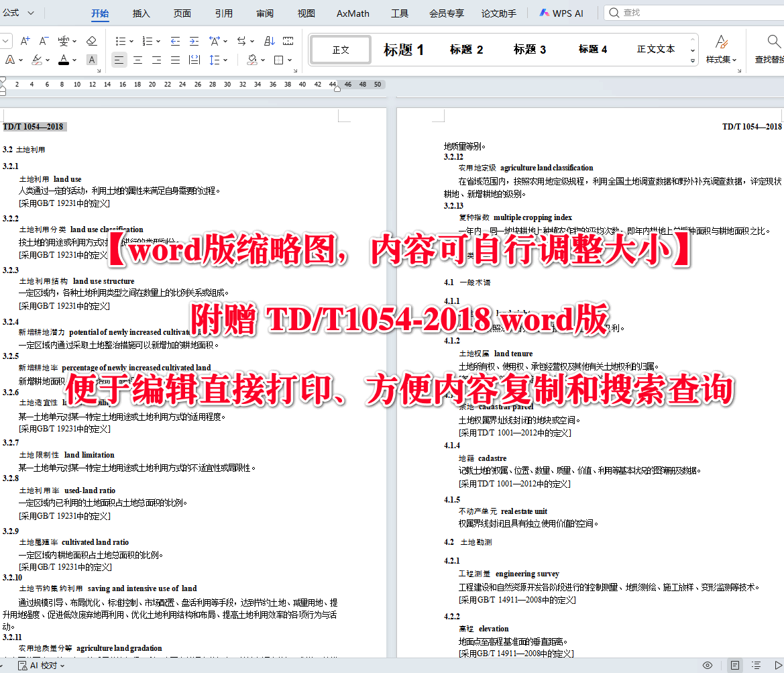The image size is (784, 673).
Task: Apply the text effects outlined A icon
Action: (10, 60)
